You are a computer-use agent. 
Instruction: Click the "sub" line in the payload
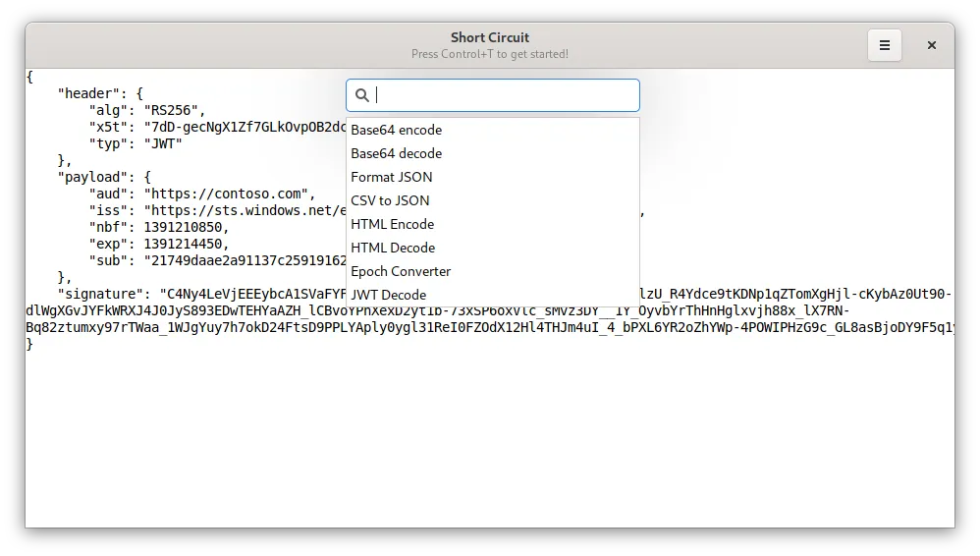[217, 260]
